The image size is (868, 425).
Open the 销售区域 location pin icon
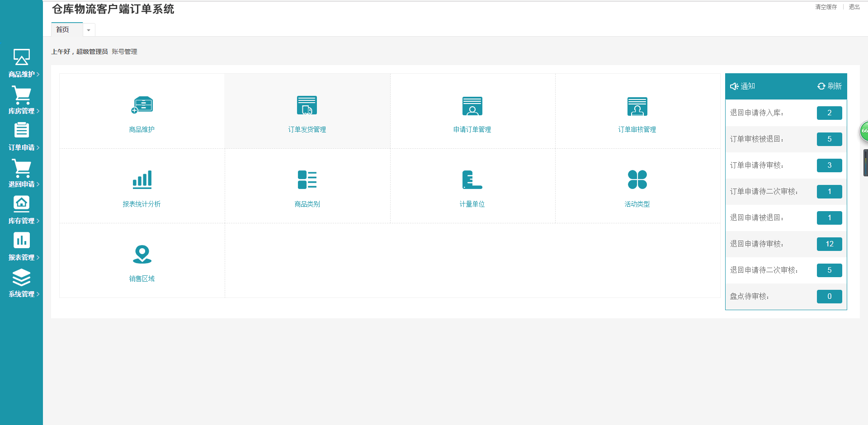coord(142,254)
